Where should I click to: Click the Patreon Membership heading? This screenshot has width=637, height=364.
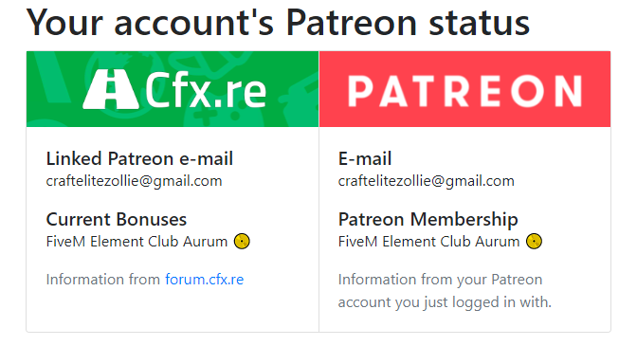point(428,219)
